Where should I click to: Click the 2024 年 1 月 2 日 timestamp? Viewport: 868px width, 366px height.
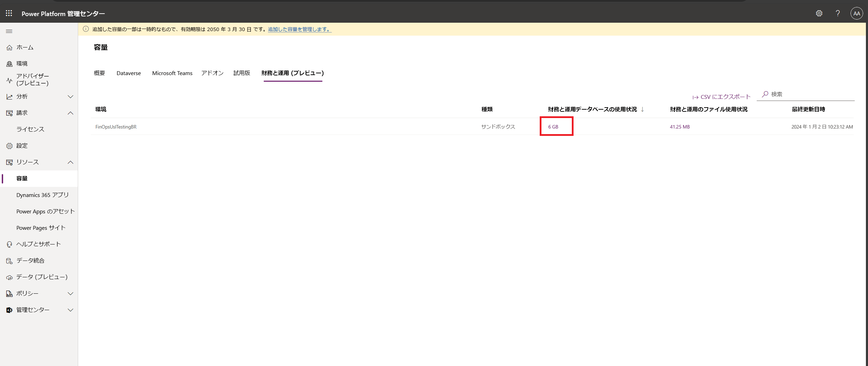click(822, 127)
